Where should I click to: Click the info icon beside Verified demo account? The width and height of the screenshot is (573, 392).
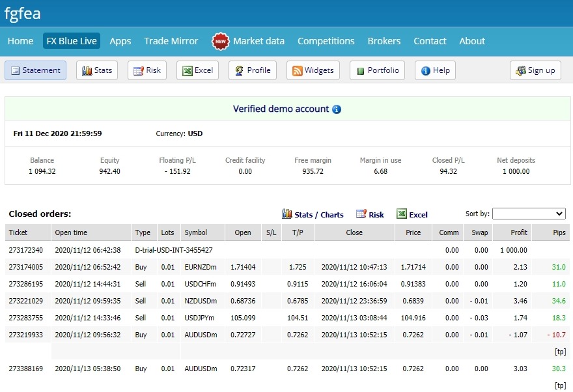(337, 109)
